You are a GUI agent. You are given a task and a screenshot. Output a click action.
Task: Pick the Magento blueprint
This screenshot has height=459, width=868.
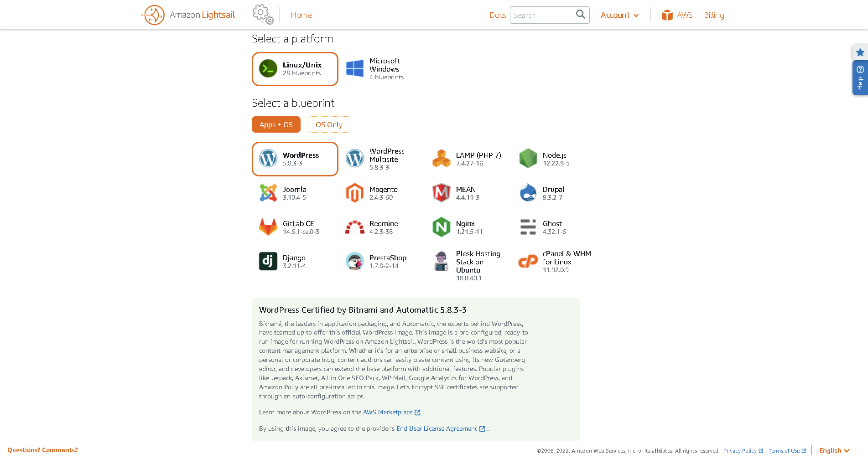355,193
